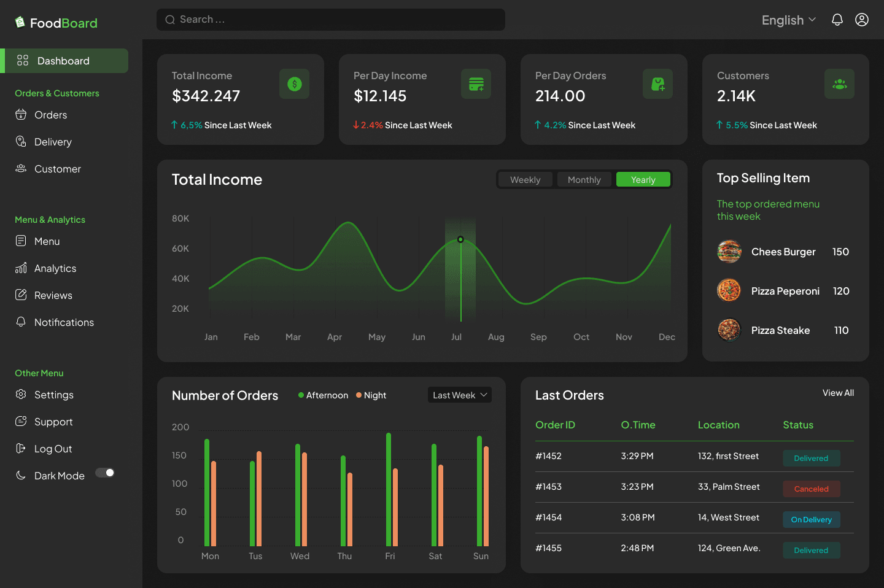
Task: Open Reviews in the sidebar
Action: pos(53,295)
